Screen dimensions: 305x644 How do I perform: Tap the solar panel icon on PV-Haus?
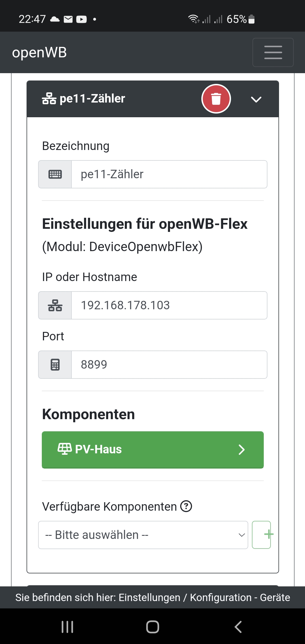click(x=65, y=449)
